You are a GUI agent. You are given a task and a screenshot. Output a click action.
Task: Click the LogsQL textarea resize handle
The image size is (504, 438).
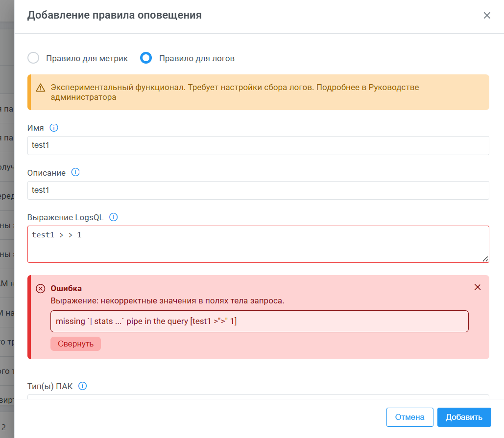(485, 259)
